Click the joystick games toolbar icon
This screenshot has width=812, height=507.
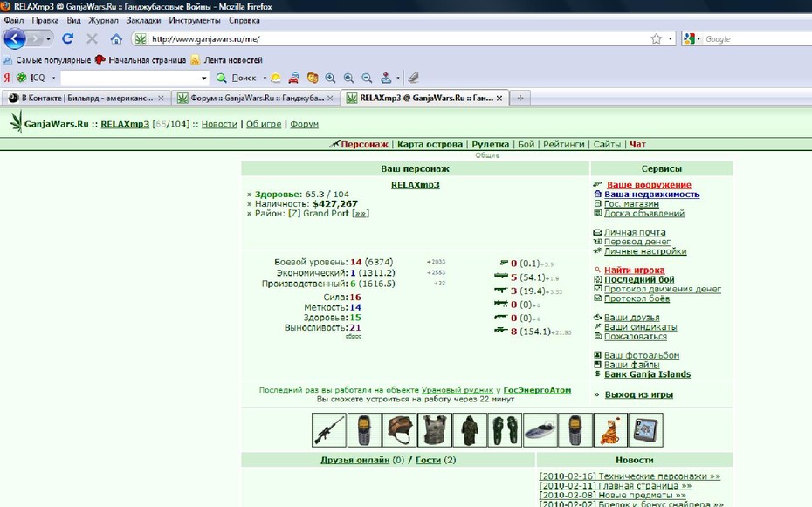click(386, 79)
